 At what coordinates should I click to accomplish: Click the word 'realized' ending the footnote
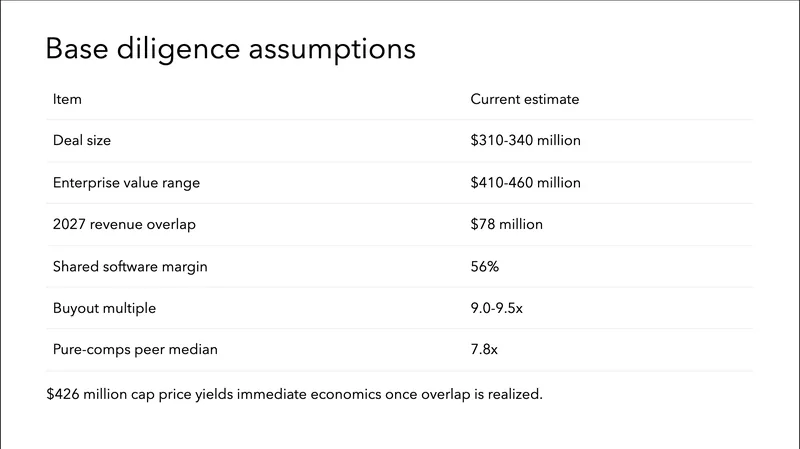pyautogui.click(x=515, y=394)
